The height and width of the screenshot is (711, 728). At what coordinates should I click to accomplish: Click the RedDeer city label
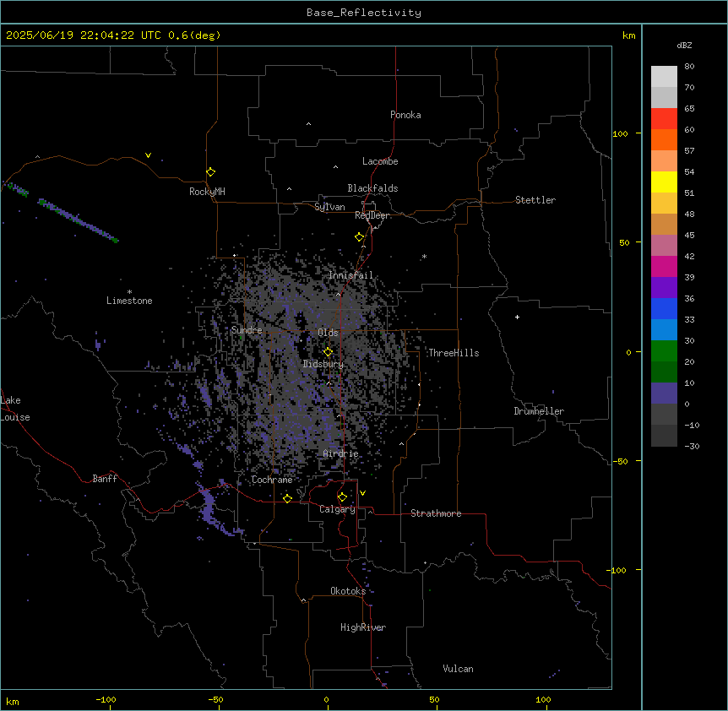372,215
